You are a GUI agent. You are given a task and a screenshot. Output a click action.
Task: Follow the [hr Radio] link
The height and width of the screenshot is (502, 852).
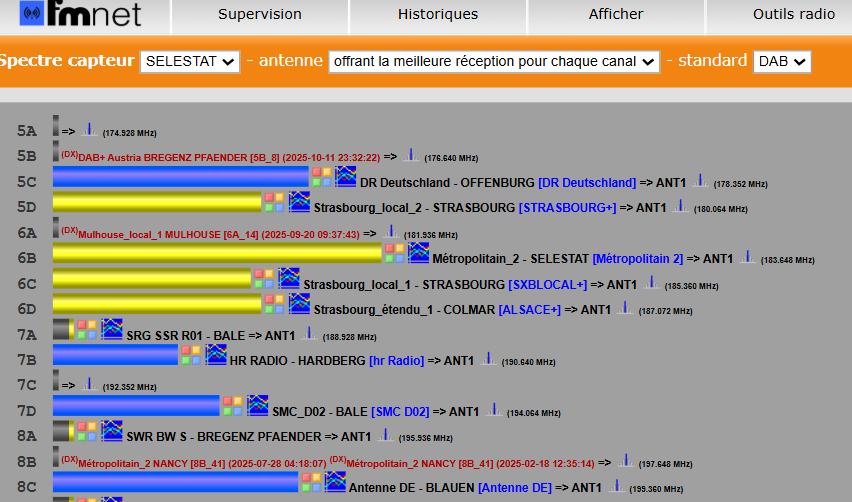point(397,361)
